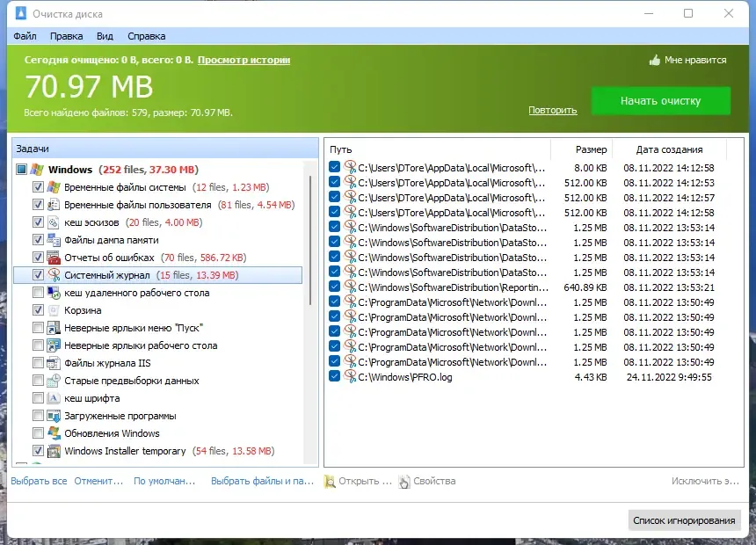Sort the list by the 'Размер' column header

pos(582,149)
